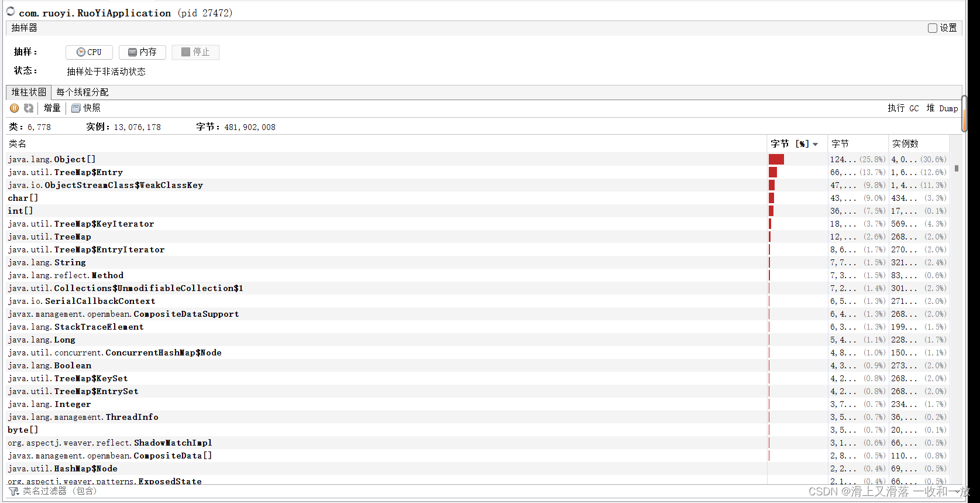The image size is (980, 503).
Task: Select ShadowMatchImpl row
Action: coord(477,443)
